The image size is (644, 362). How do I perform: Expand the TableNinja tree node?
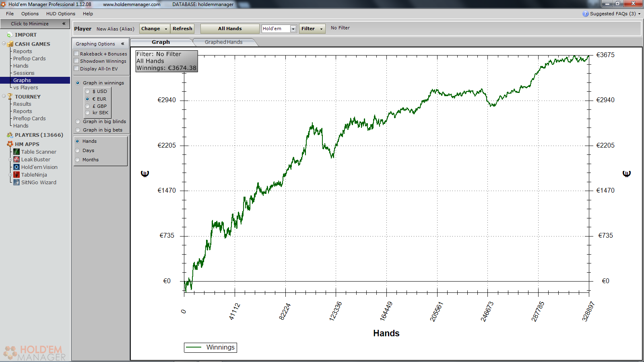coord(10,175)
